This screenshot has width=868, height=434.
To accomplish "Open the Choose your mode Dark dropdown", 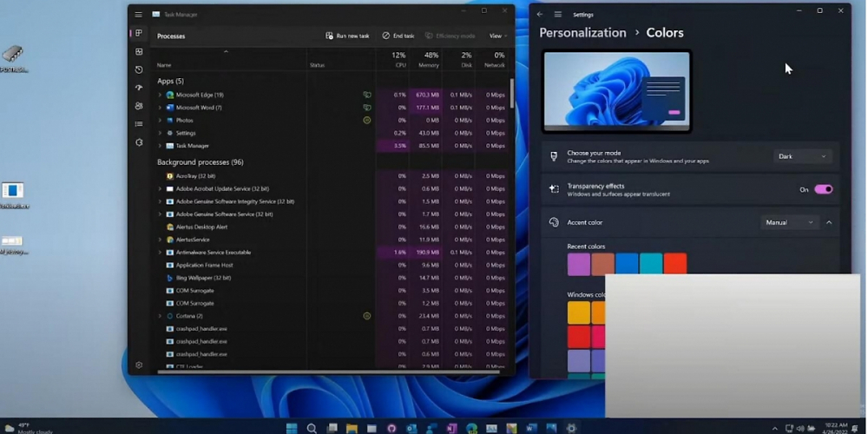I will tap(802, 156).
